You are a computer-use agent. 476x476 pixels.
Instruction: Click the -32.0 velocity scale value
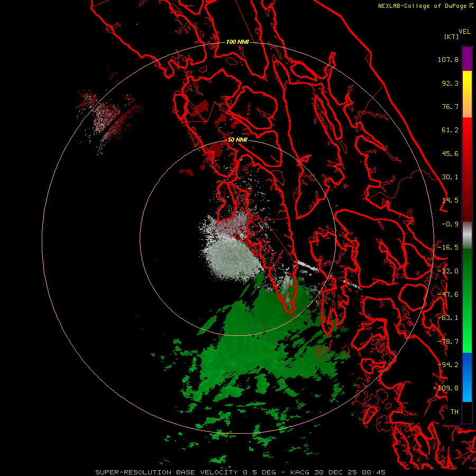point(448,271)
